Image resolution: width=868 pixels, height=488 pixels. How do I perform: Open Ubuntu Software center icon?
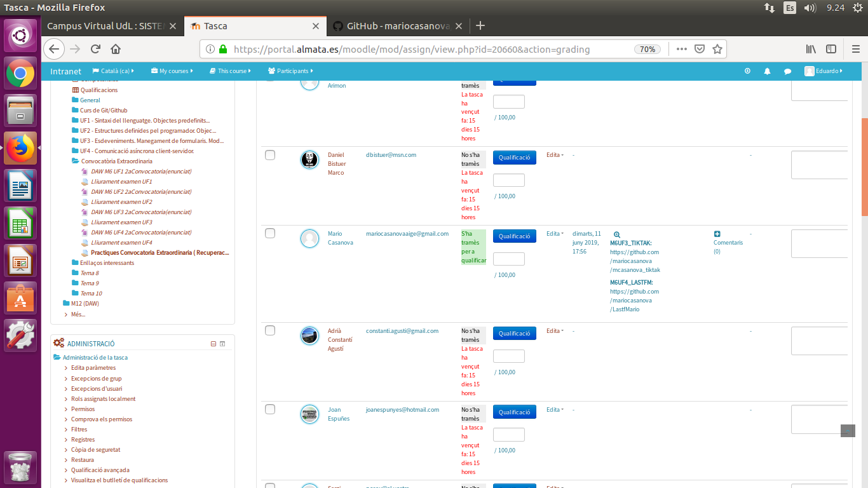(20, 297)
